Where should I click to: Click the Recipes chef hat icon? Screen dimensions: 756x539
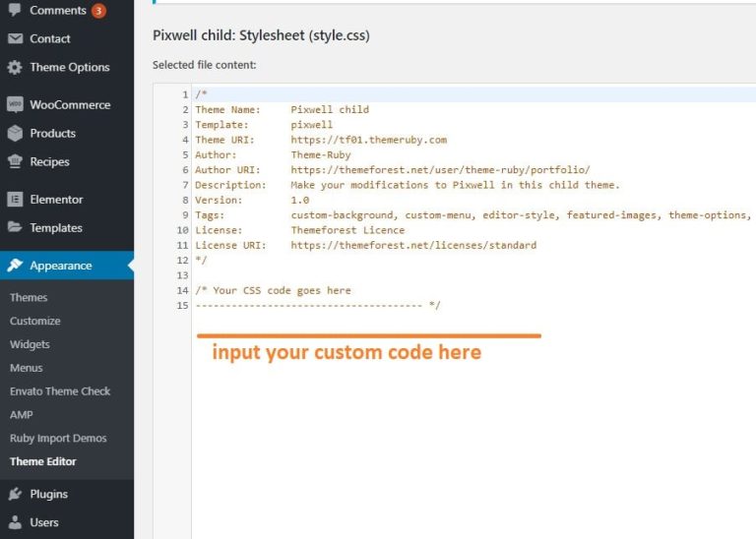15,161
